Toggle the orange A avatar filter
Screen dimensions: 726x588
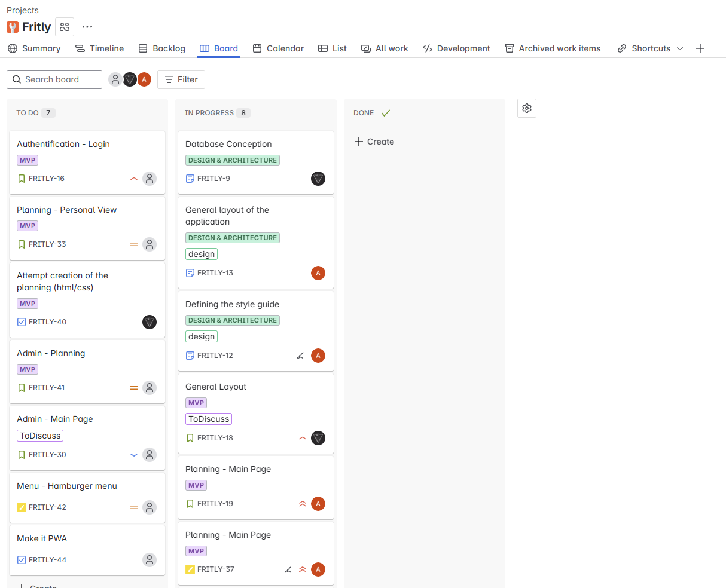click(144, 79)
